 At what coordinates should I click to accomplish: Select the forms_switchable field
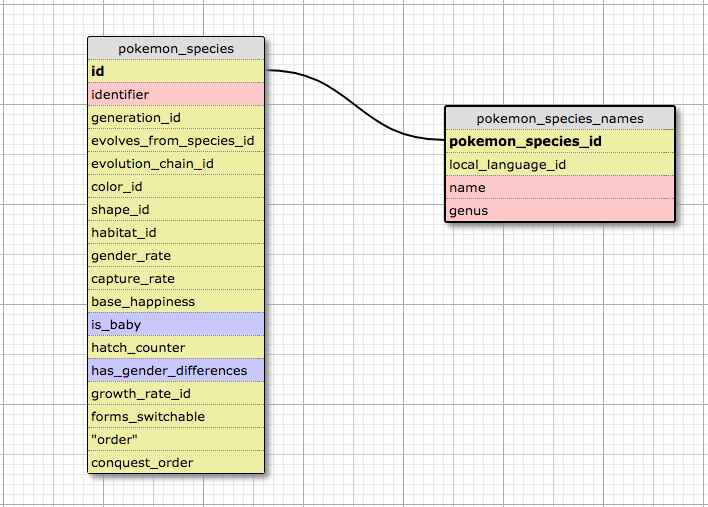(x=176, y=417)
